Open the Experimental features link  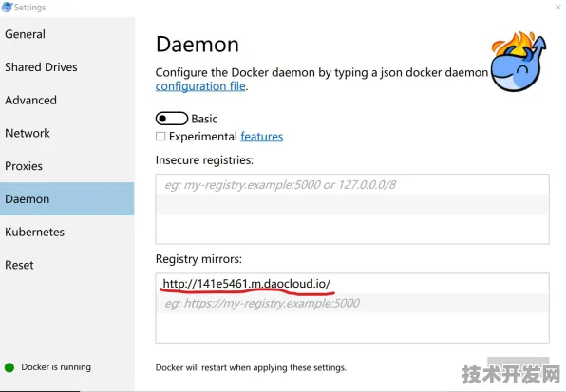262,137
